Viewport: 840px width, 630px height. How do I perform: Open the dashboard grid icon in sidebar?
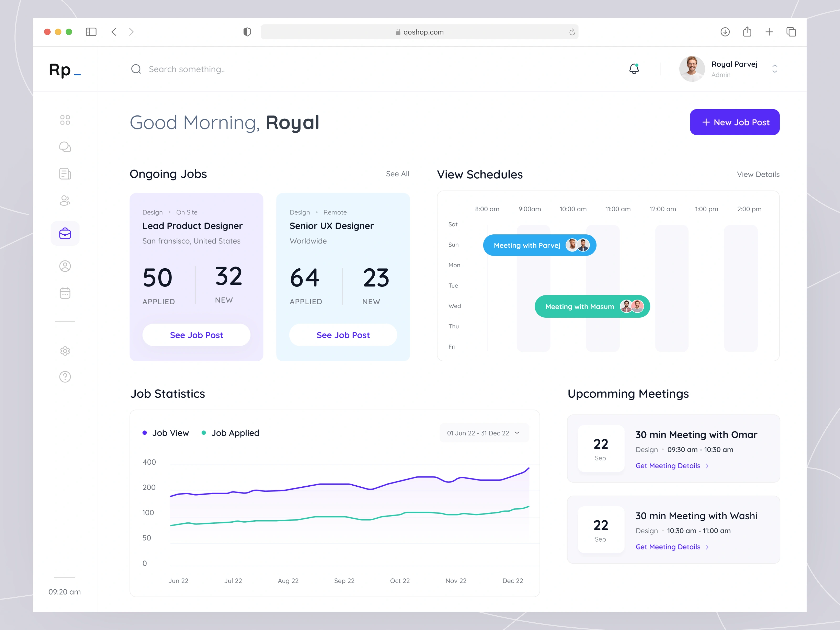[65, 120]
